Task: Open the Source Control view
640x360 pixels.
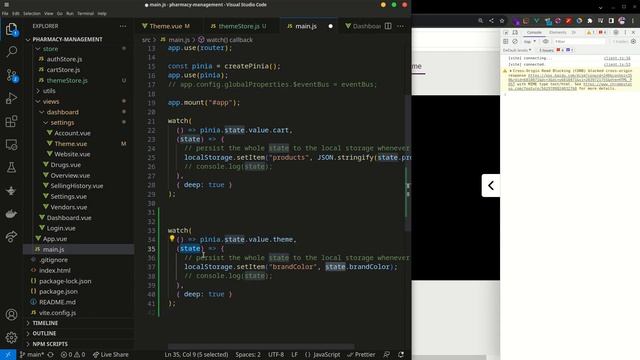Action: (x=11, y=75)
